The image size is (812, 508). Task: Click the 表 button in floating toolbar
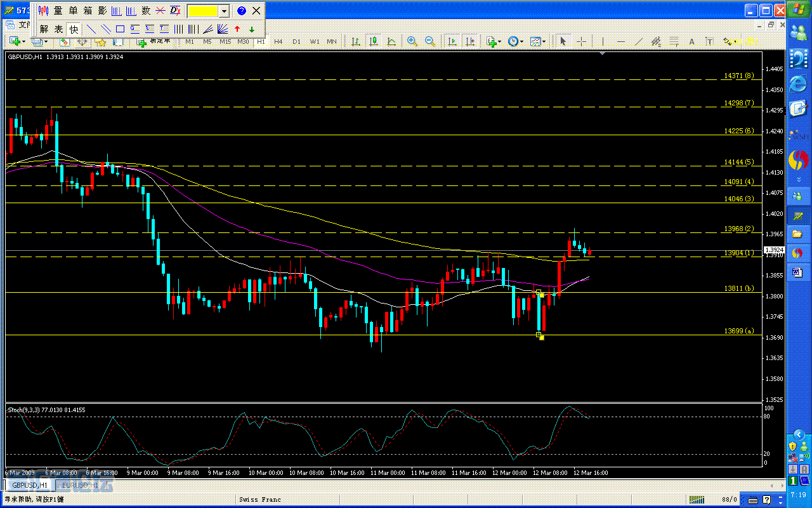(x=58, y=29)
